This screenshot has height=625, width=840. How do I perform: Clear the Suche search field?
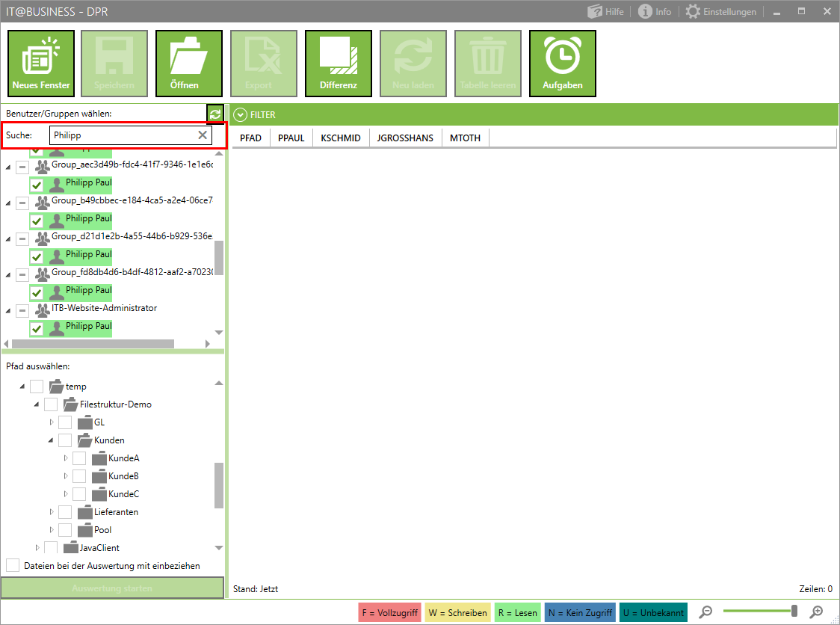tap(203, 135)
